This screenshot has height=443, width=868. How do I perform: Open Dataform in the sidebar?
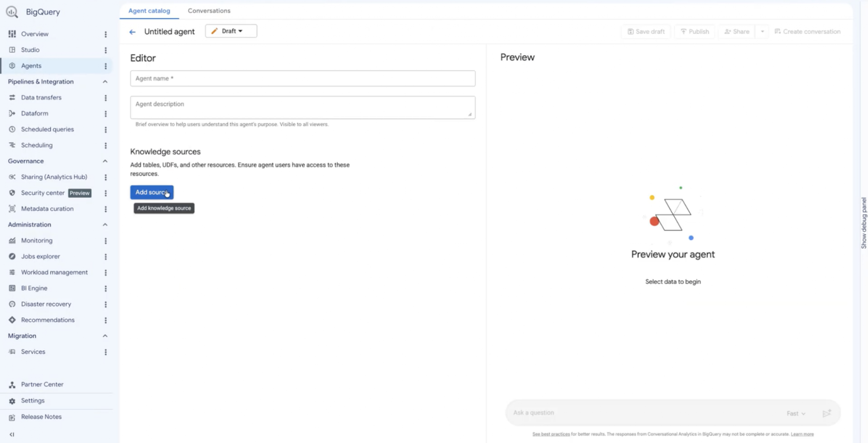pos(34,113)
